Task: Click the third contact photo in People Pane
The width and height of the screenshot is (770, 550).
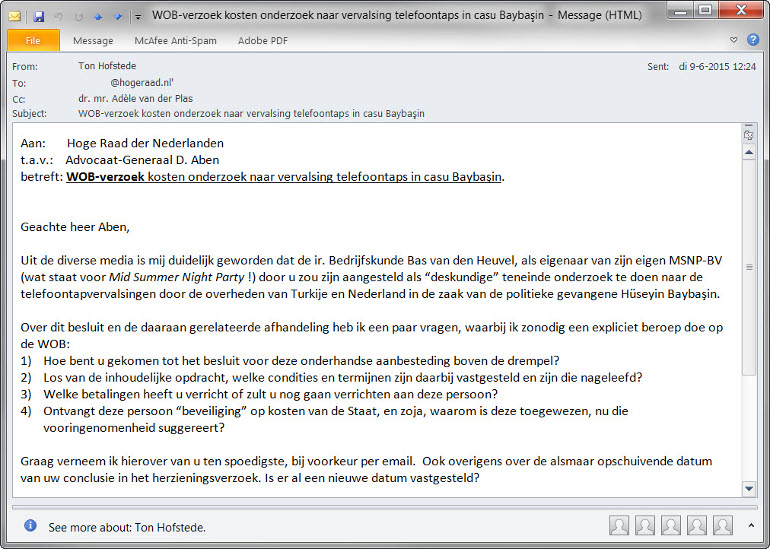Action: [x=671, y=525]
